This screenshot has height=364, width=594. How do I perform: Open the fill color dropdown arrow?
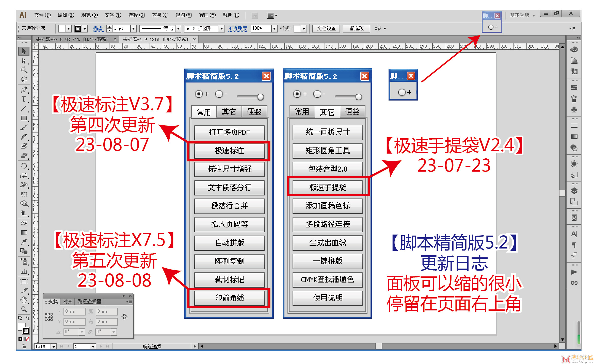69,29
